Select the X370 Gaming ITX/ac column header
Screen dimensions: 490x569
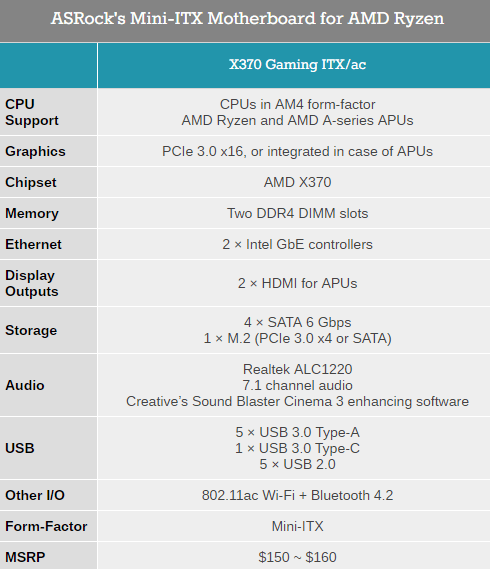point(297,65)
